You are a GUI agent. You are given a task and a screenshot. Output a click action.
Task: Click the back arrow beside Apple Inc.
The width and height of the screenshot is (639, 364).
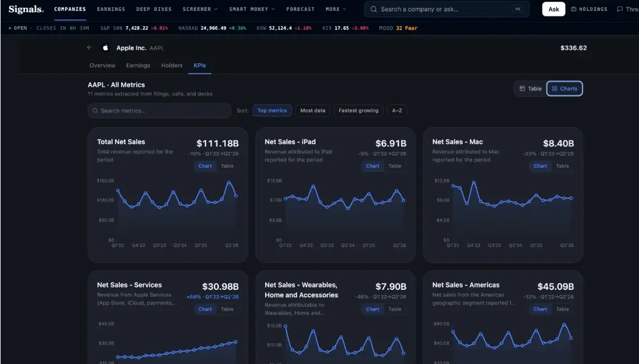(x=89, y=47)
